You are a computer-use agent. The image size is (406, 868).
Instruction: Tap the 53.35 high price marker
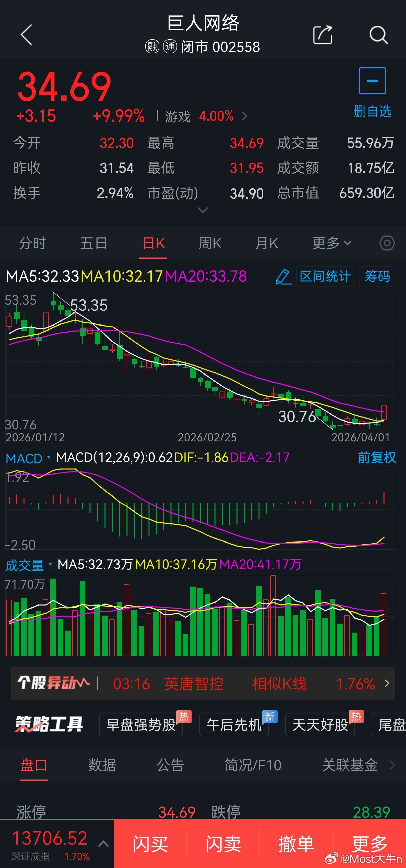[x=89, y=305]
